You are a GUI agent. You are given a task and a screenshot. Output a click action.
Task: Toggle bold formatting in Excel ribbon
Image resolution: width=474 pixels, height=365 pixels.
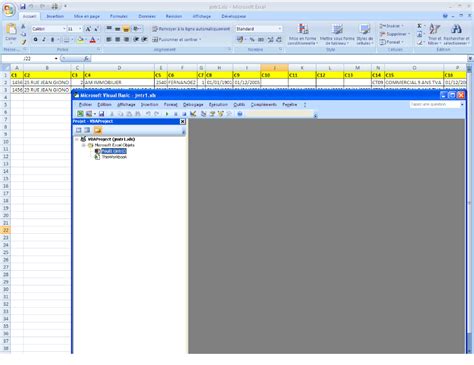35,40
